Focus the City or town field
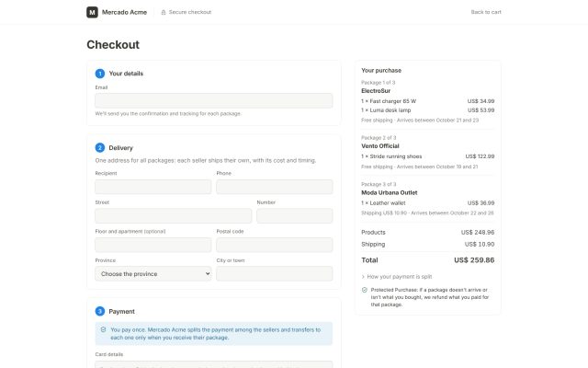The width and height of the screenshot is (588, 368). click(275, 274)
